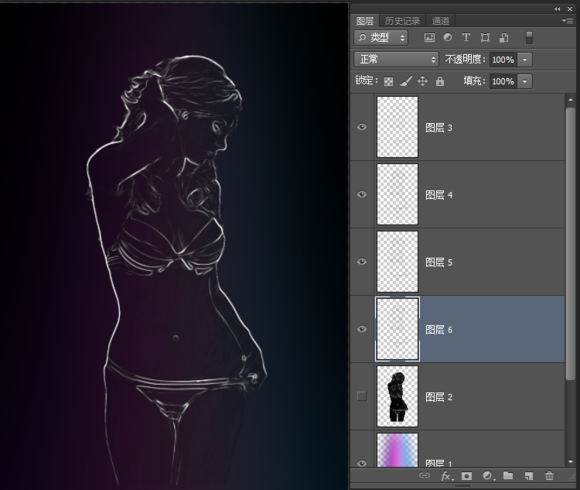
Task: Create new fill or adjustment layer
Action: (488, 476)
